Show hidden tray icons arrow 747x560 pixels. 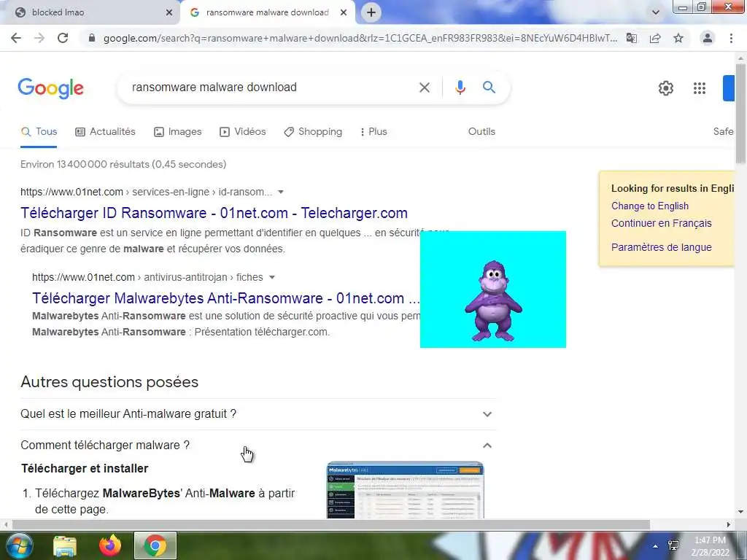coord(656,546)
